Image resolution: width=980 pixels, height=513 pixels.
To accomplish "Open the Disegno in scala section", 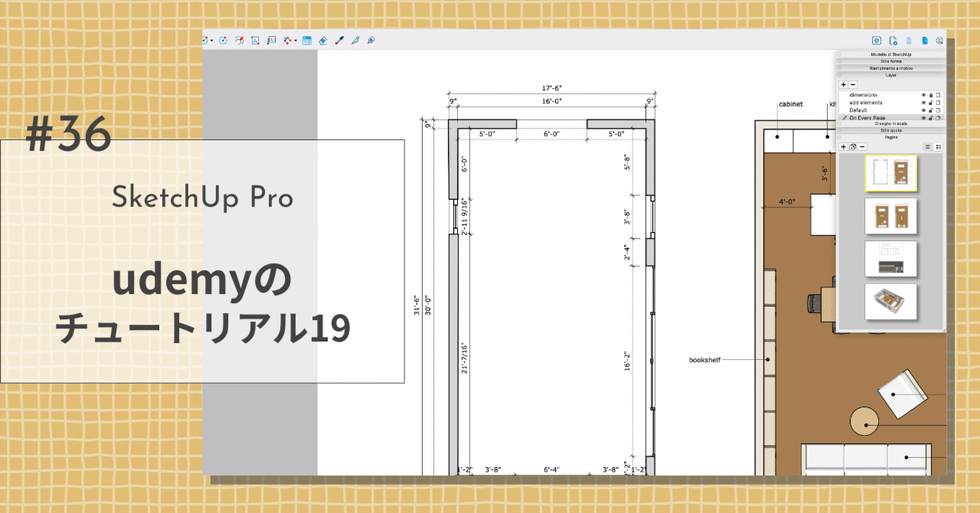I will point(891,123).
